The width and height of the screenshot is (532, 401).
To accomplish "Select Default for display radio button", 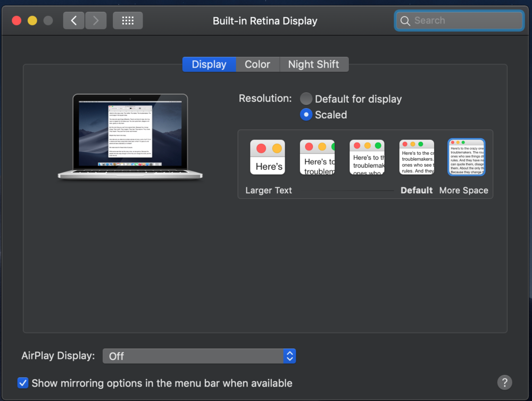I will click(x=306, y=99).
